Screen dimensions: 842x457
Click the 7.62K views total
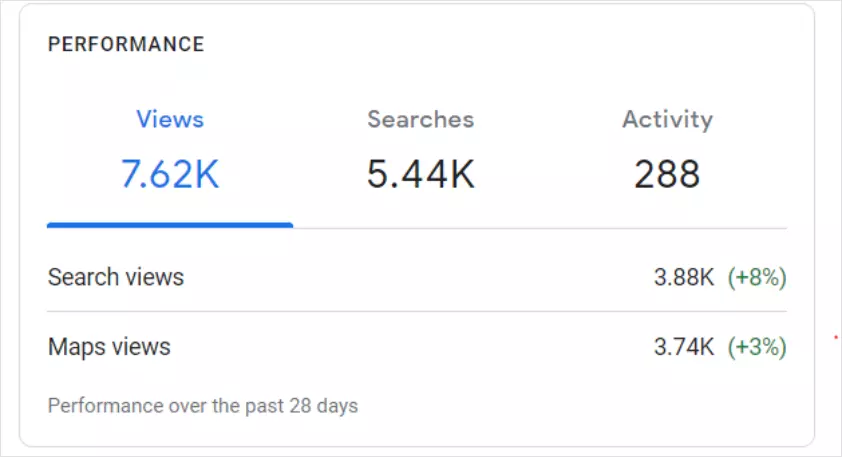point(170,175)
